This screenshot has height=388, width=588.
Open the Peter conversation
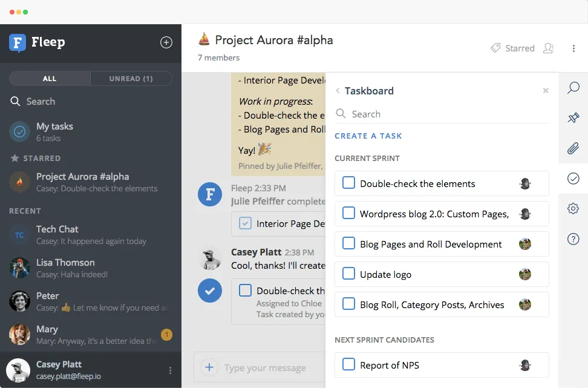91,301
